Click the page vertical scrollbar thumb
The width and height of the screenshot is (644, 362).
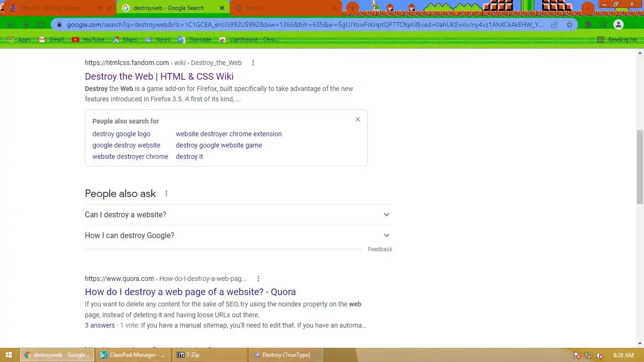(640, 167)
